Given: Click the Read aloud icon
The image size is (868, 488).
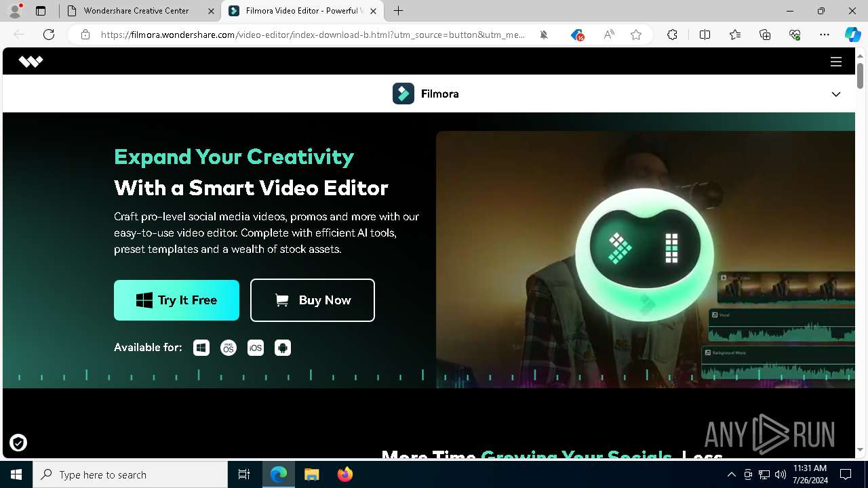Looking at the screenshot, I should point(609,35).
